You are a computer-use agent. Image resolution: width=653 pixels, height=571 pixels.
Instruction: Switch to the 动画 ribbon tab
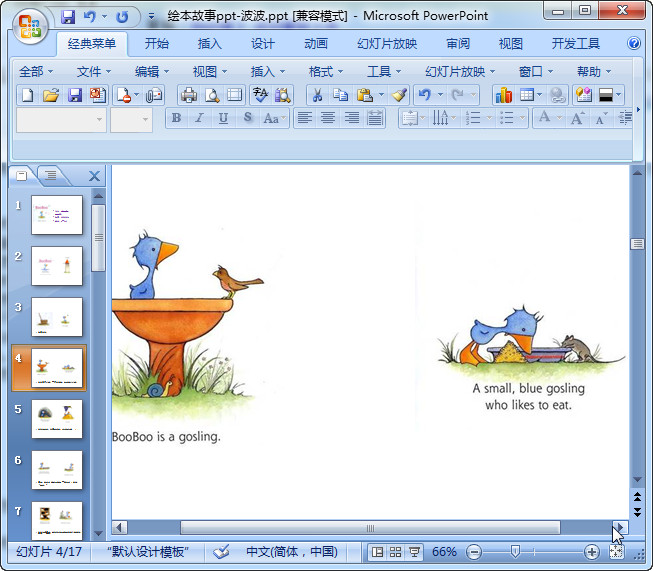[x=316, y=43]
